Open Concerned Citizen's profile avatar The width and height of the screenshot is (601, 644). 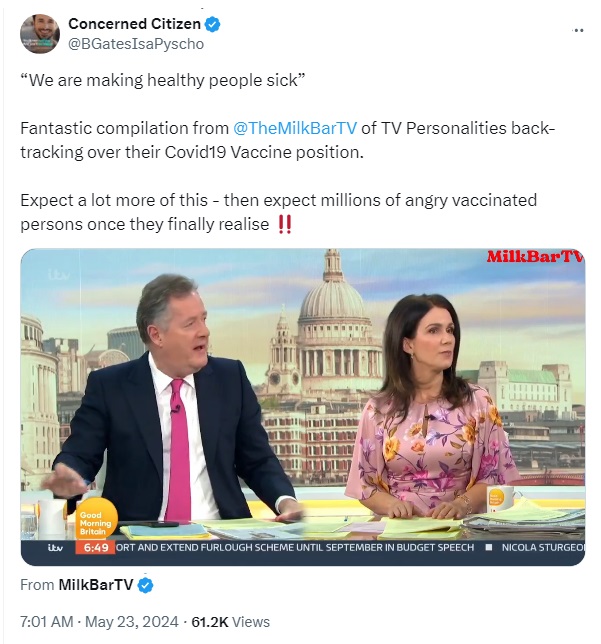(x=40, y=34)
